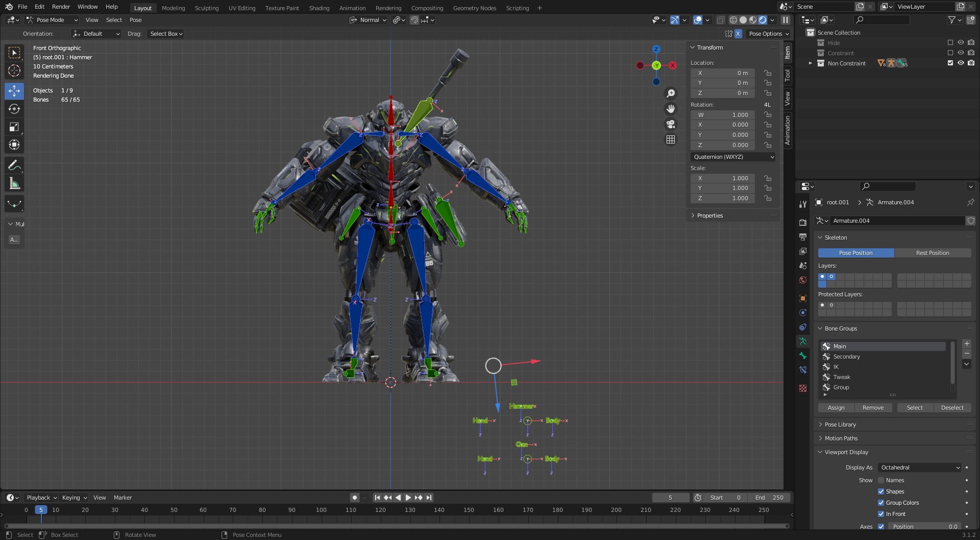Open the Pose Options dropdown
The height and width of the screenshot is (540, 980).
tap(769, 34)
